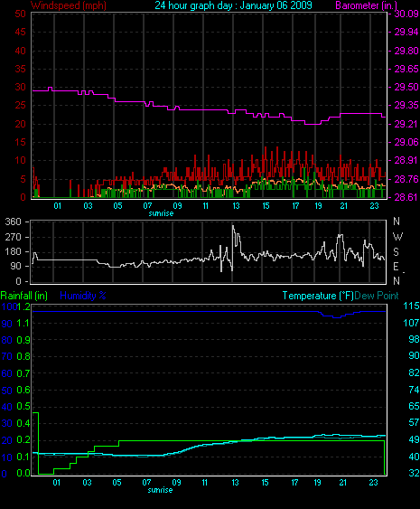Click the green 1.1 rainfall scale value

(23, 323)
